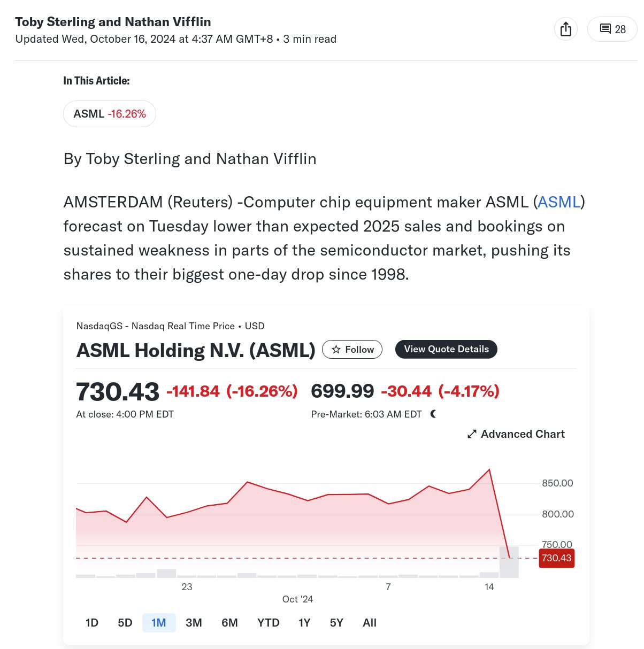
Task: Click the ASML -16.26% ticker chip
Action: click(x=110, y=114)
